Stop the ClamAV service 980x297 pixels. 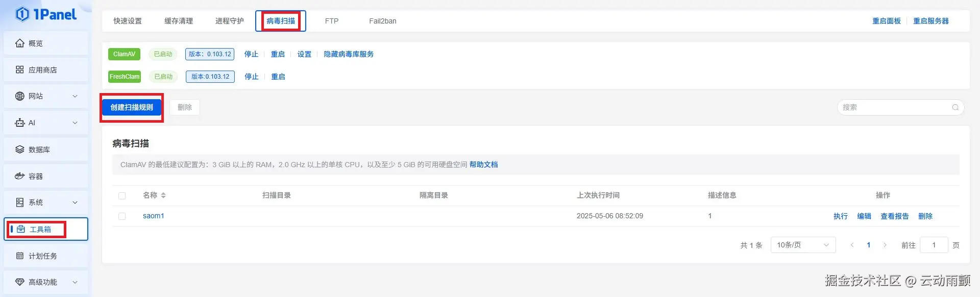click(x=251, y=54)
